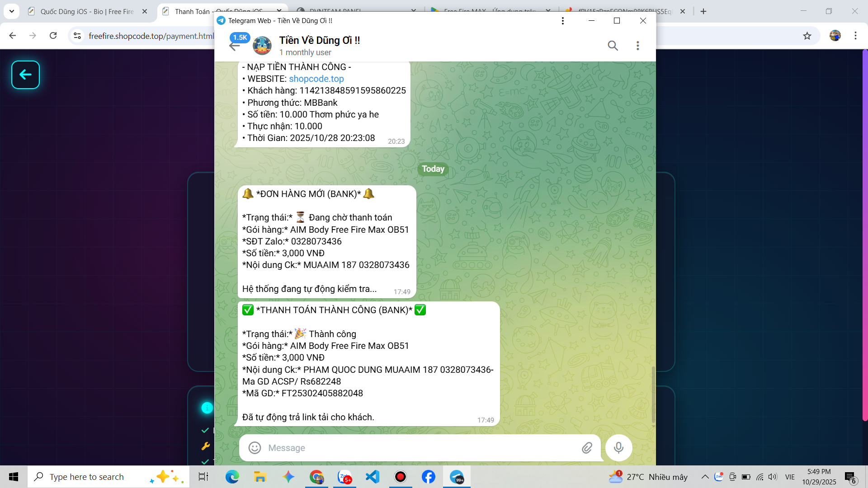Viewport: 868px width, 488px height.
Task: Open Telegram window three-dot title menu
Action: click(x=562, y=21)
